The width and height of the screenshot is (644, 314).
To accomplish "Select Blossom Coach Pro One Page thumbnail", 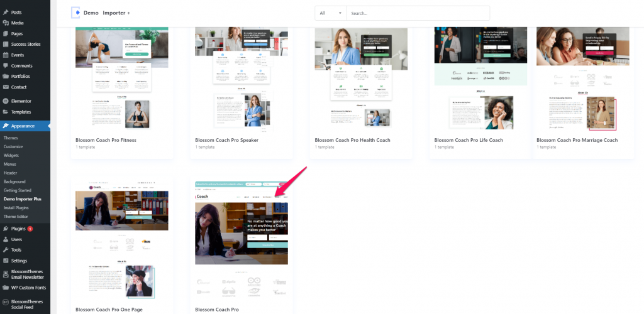I will click(122, 239).
